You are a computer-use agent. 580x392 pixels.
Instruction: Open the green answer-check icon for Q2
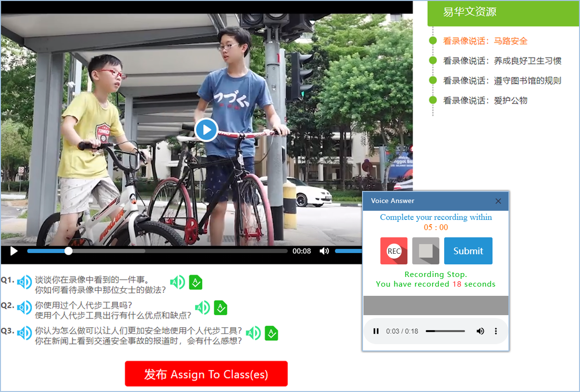click(220, 307)
